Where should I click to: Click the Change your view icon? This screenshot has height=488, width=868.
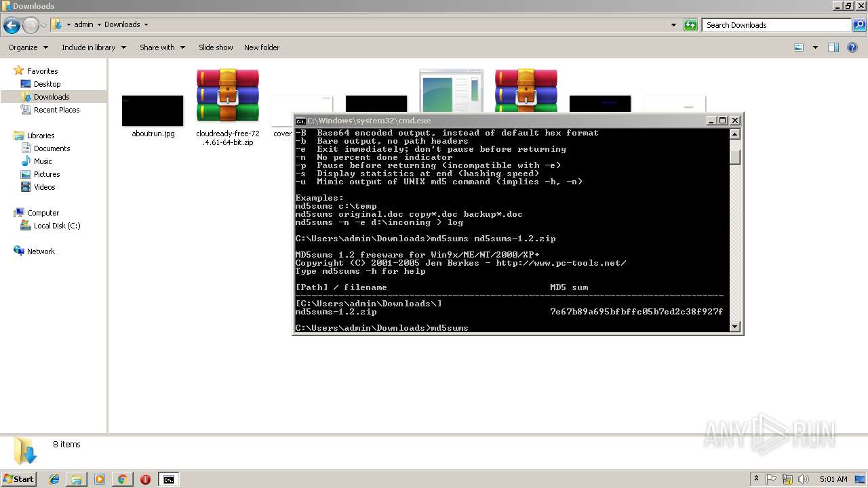tap(799, 47)
